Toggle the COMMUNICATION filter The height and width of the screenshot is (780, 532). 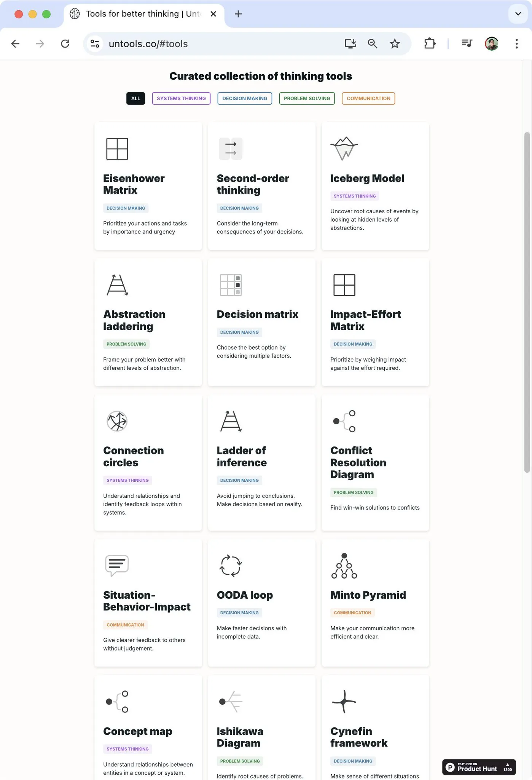pyautogui.click(x=368, y=98)
